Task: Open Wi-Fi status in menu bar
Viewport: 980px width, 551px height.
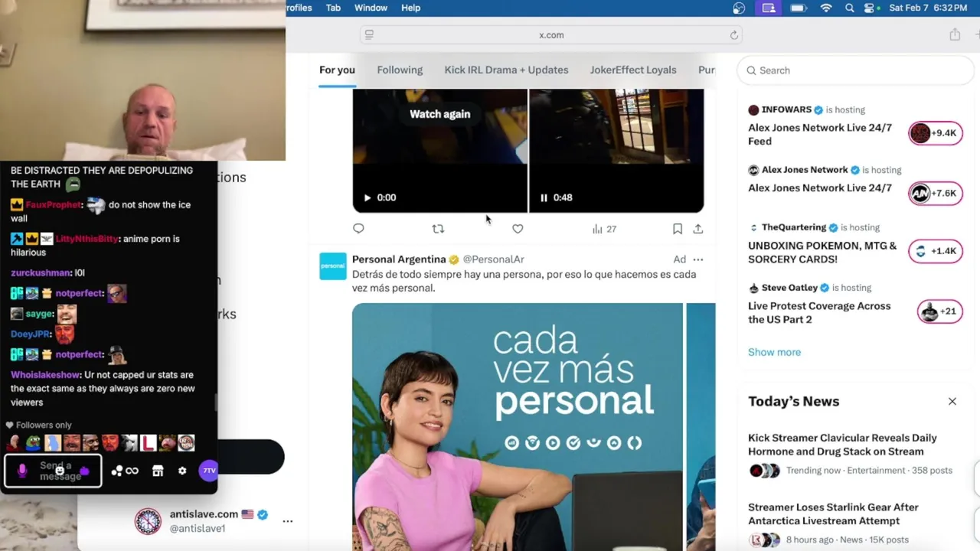Action: coord(826,8)
